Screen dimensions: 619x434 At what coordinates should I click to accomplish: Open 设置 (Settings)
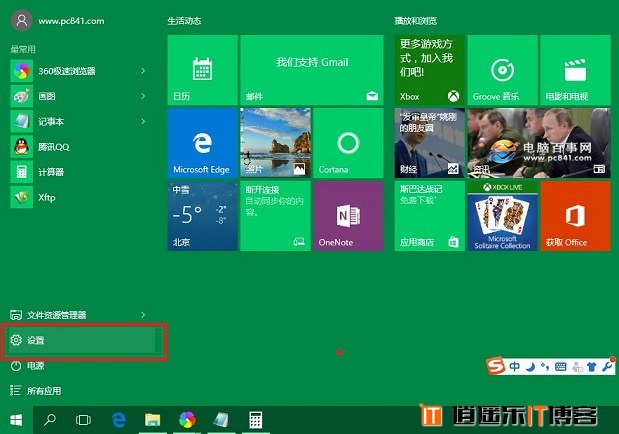point(81,340)
